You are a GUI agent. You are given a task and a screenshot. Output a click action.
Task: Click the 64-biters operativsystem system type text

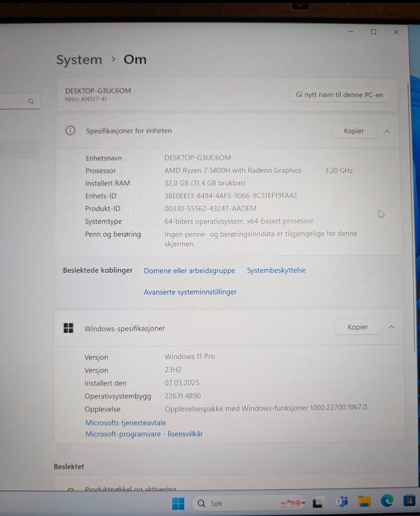click(x=239, y=221)
